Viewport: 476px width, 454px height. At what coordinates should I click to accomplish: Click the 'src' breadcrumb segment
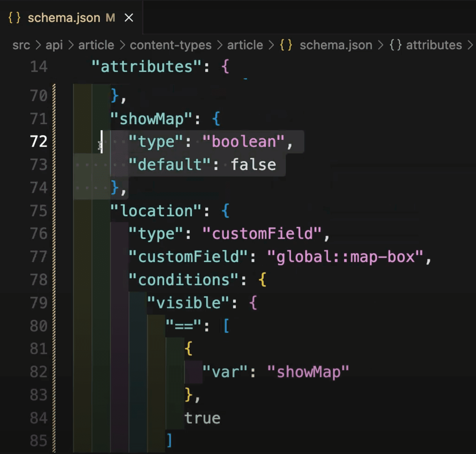click(21, 45)
